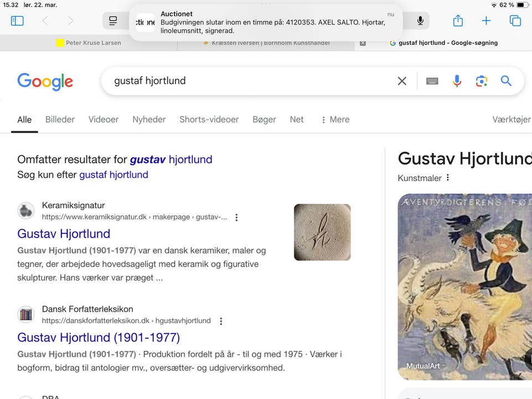Image resolution: width=532 pixels, height=399 pixels.
Task: Switch to the Peter Kruse Larsen tab
Action: point(89,43)
